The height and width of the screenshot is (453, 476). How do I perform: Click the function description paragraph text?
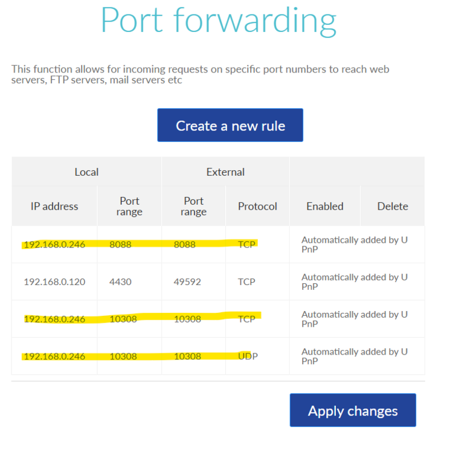200,75
